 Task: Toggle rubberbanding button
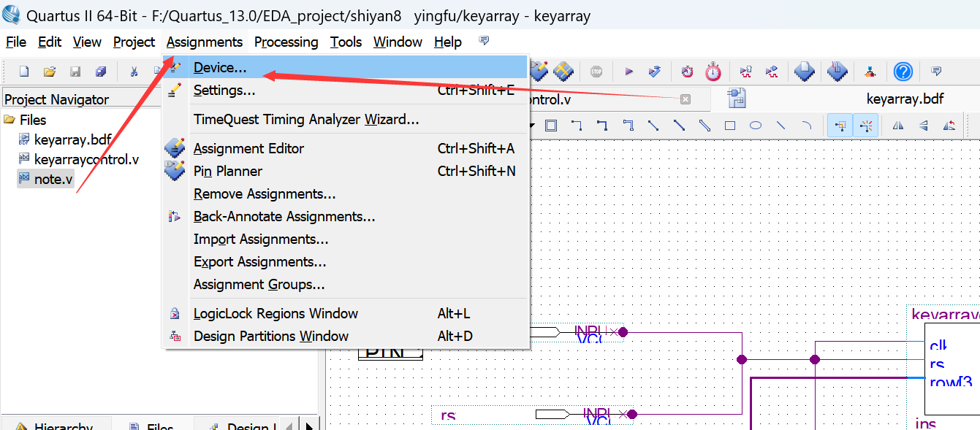pos(866,126)
